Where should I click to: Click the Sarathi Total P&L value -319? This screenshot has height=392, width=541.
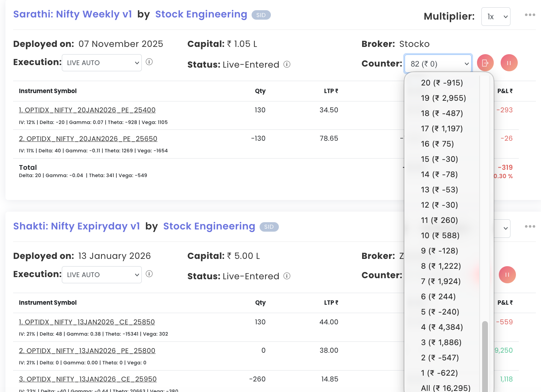point(505,167)
